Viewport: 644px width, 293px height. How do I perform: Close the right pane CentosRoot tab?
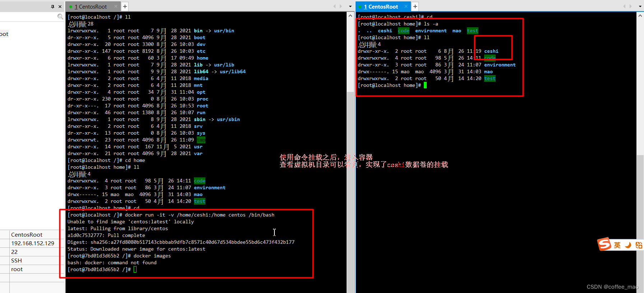click(x=406, y=6)
